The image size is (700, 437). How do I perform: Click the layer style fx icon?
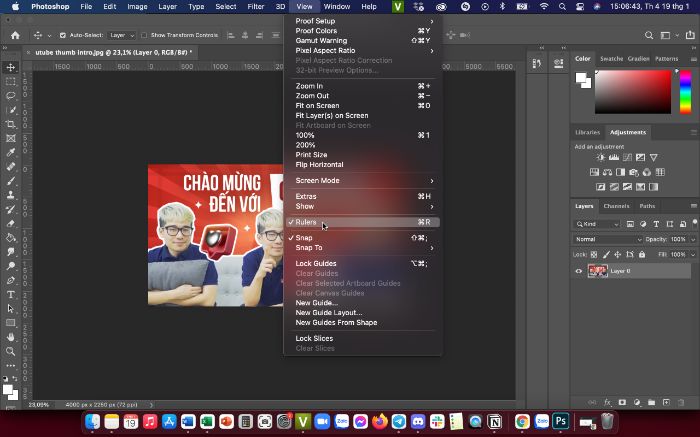click(607, 403)
